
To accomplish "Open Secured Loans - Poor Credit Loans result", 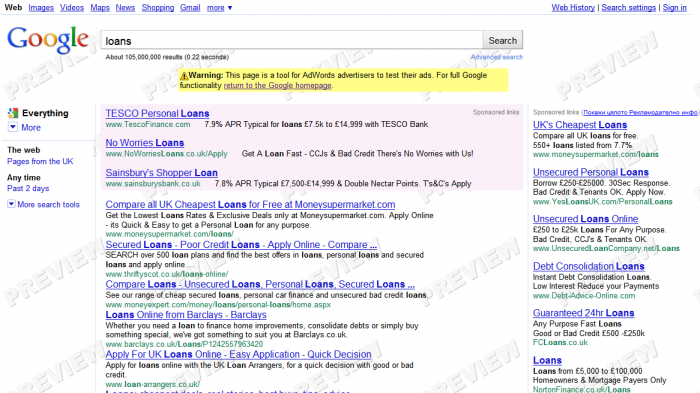I will click(241, 245).
